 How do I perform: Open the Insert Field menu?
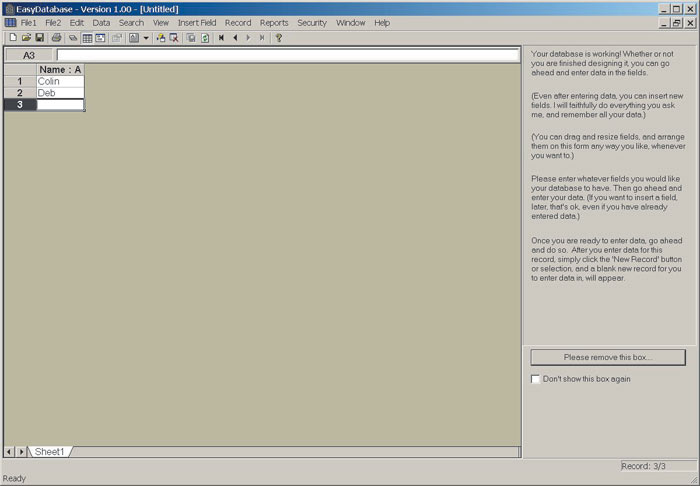coord(197,22)
